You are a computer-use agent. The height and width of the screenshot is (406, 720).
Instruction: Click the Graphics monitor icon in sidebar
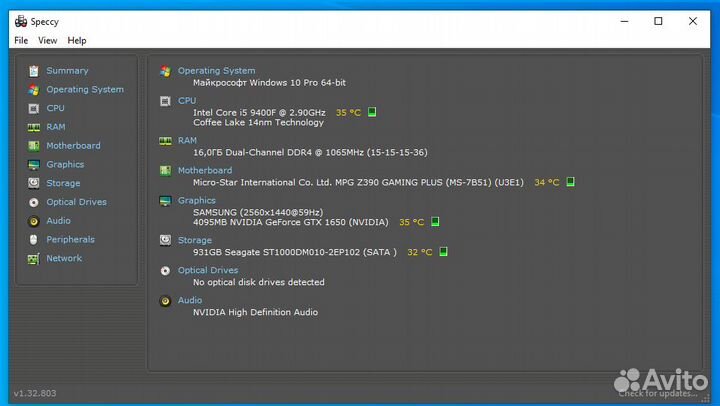tap(34, 164)
